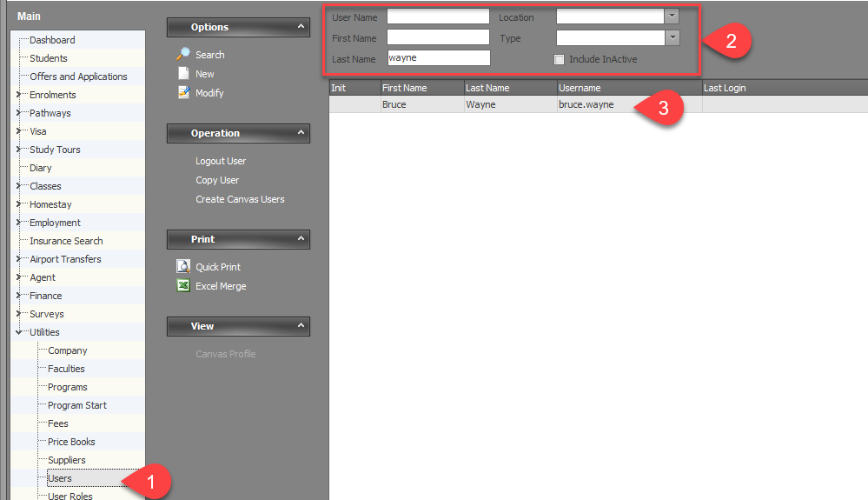This screenshot has width=868, height=500.
Task: Click Copy User operation
Action: point(217,180)
